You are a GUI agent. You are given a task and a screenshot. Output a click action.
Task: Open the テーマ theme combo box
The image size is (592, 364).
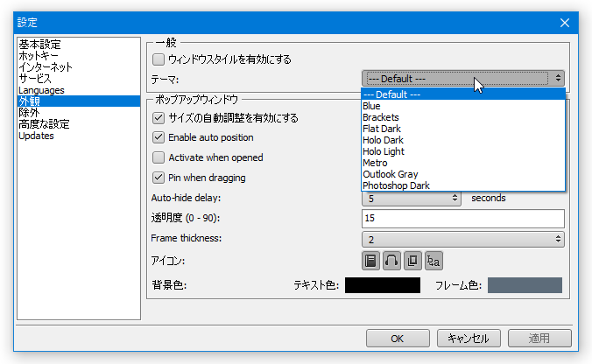[463, 79]
